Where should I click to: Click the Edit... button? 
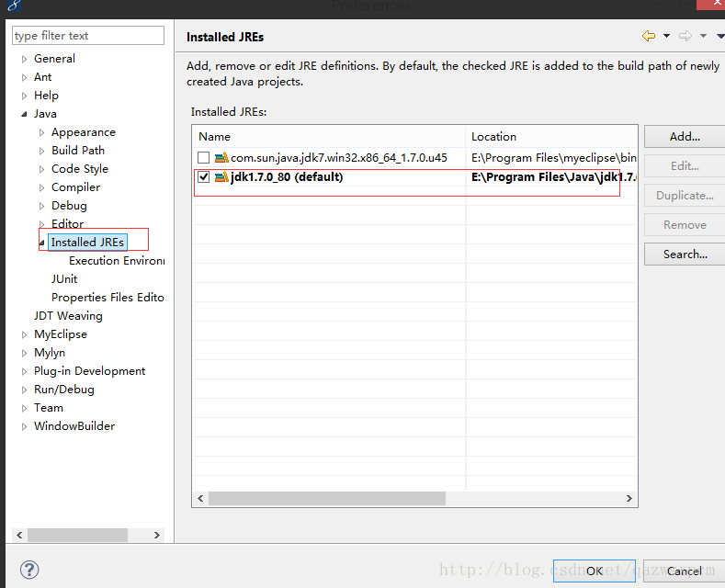(x=685, y=166)
